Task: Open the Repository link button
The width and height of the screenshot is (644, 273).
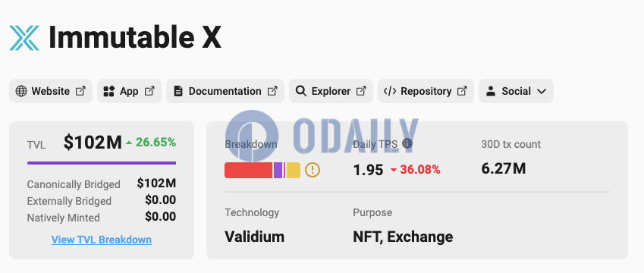Action: coord(426,91)
